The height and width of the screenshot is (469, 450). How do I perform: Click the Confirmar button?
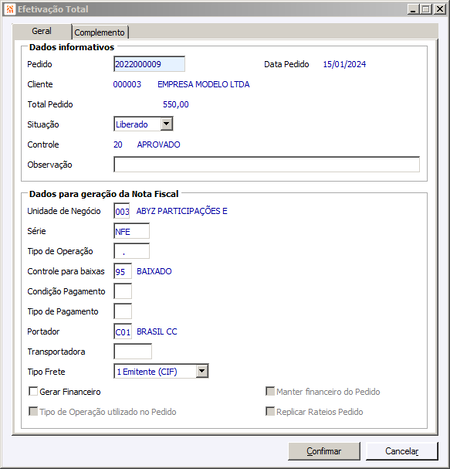[324, 451]
